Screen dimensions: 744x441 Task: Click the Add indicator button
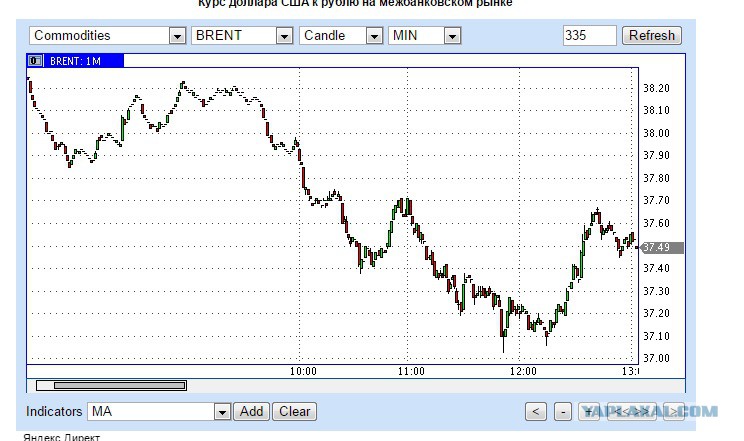(251, 412)
